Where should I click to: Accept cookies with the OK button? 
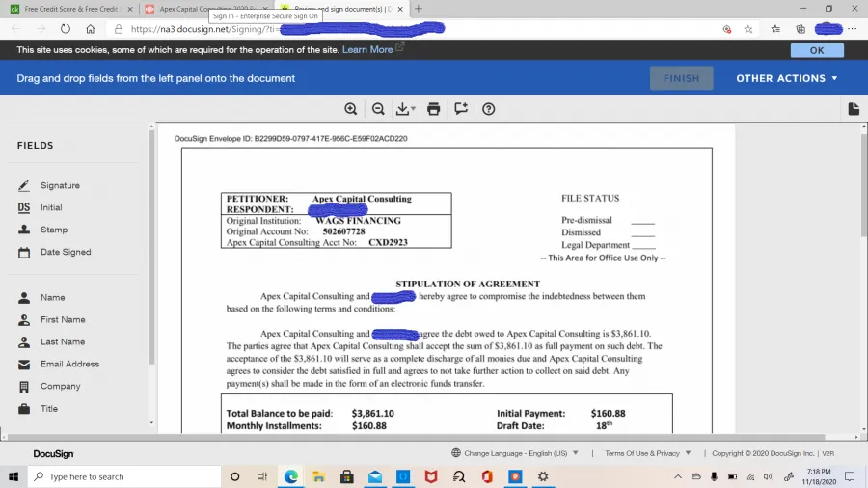[817, 50]
